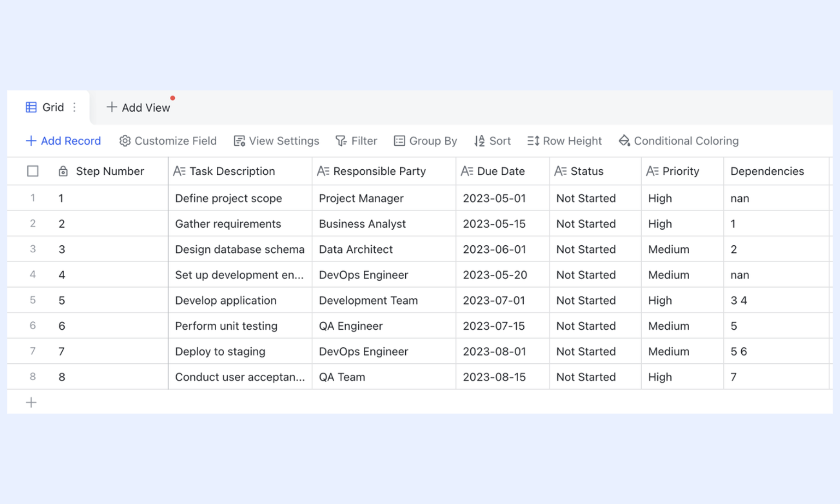This screenshot has height=504, width=840.
Task: Click the Task Description column header
Action: click(x=240, y=171)
